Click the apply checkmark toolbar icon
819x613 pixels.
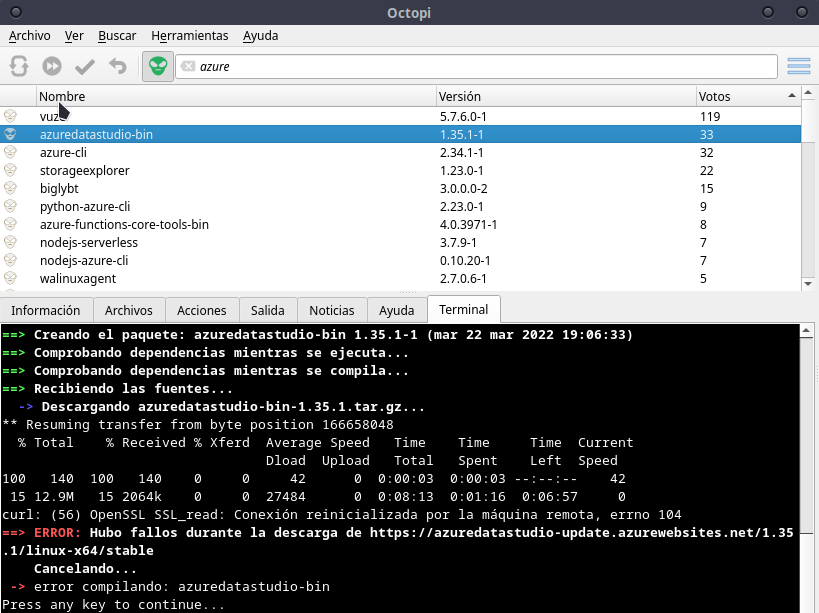(x=85, y=66)
